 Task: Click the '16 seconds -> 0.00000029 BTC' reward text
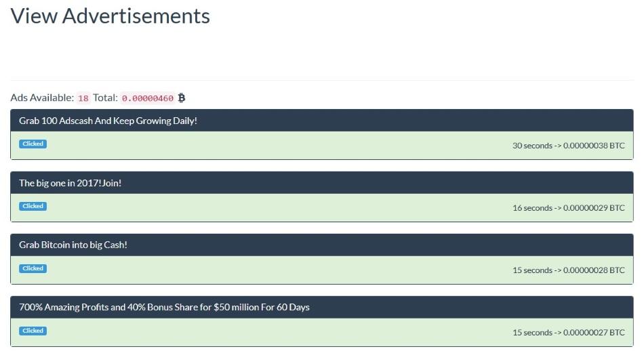569,208
